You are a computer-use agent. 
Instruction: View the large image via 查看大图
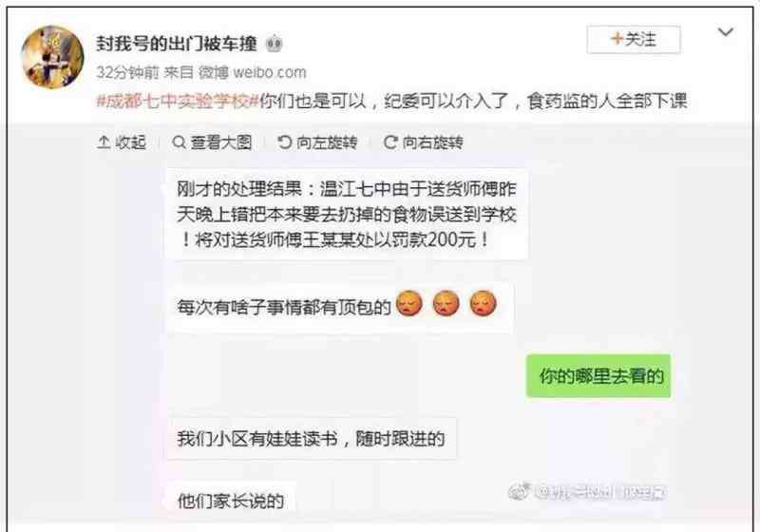(212, 142)
